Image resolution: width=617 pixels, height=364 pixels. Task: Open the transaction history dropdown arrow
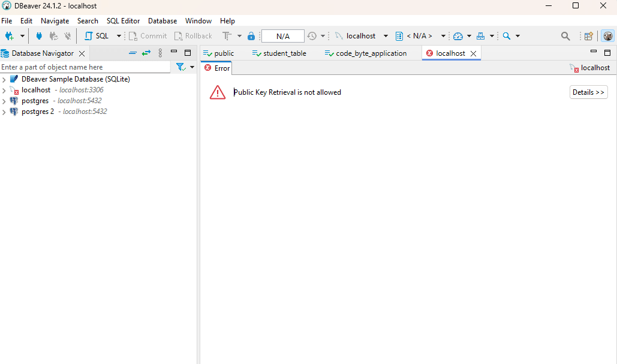pyautogui.click(x=323, y=36)
